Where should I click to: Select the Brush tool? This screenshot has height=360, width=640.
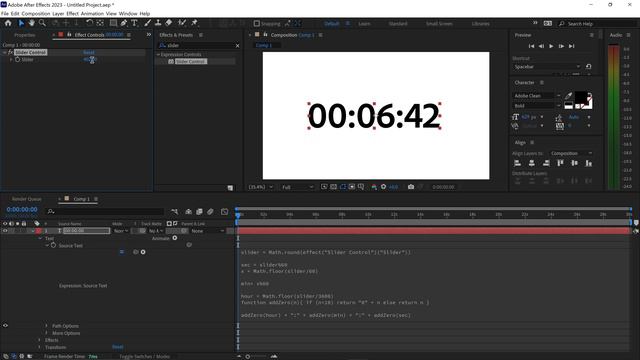point(147,23)
